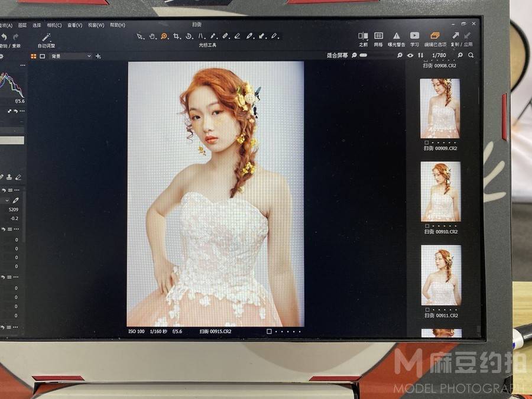Image resolution: width=532 pixels, height=399 pixels.
Task: Open histogram panel three-dot options
Action: click(22, 65)
